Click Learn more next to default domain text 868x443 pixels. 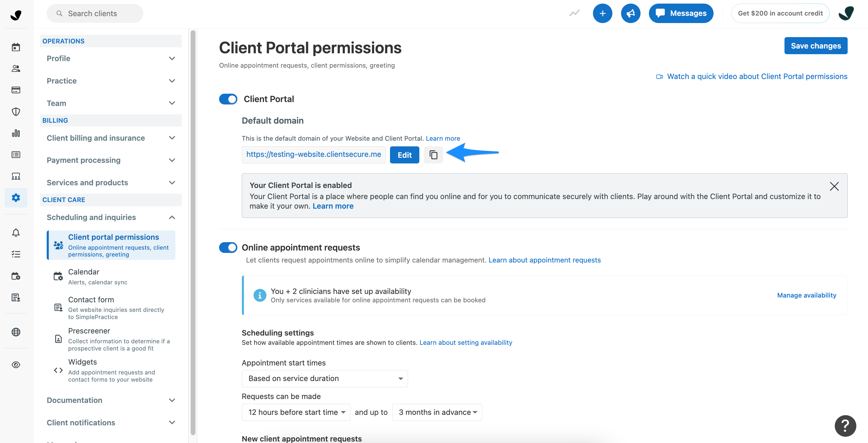(443, 139)
